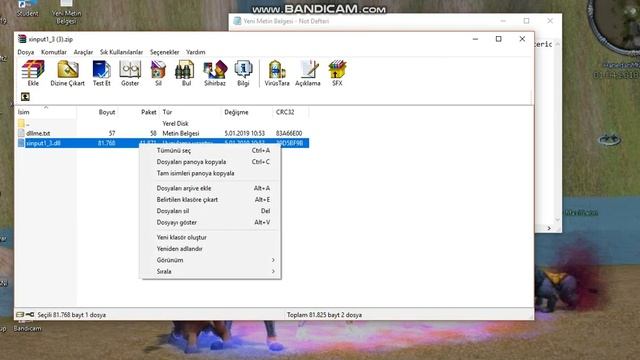Sort by Boyut column header
640x360 pixels.
click(x=97, y=112)
